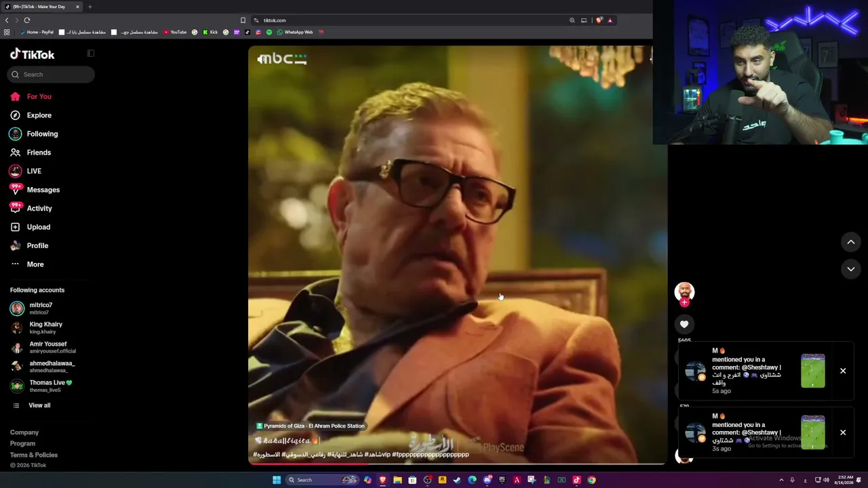Collapse the TikTok sidebar panel icon

91,54
